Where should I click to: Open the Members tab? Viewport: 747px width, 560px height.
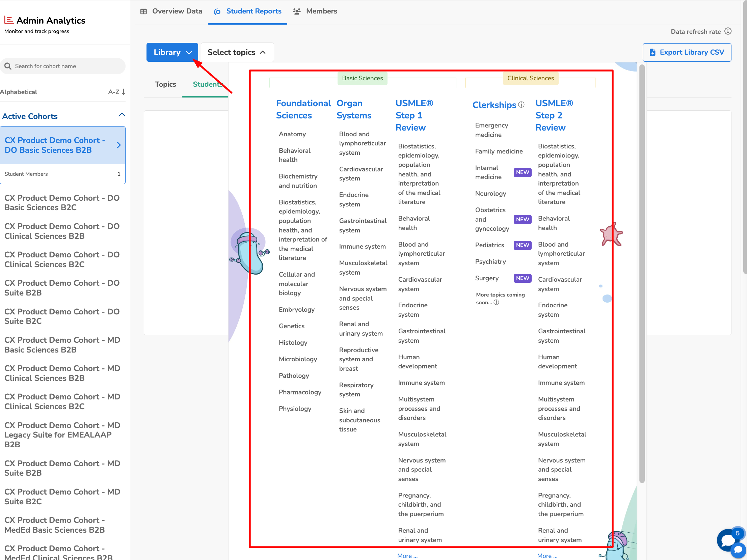pyautogui.click(x=315, y=11)
